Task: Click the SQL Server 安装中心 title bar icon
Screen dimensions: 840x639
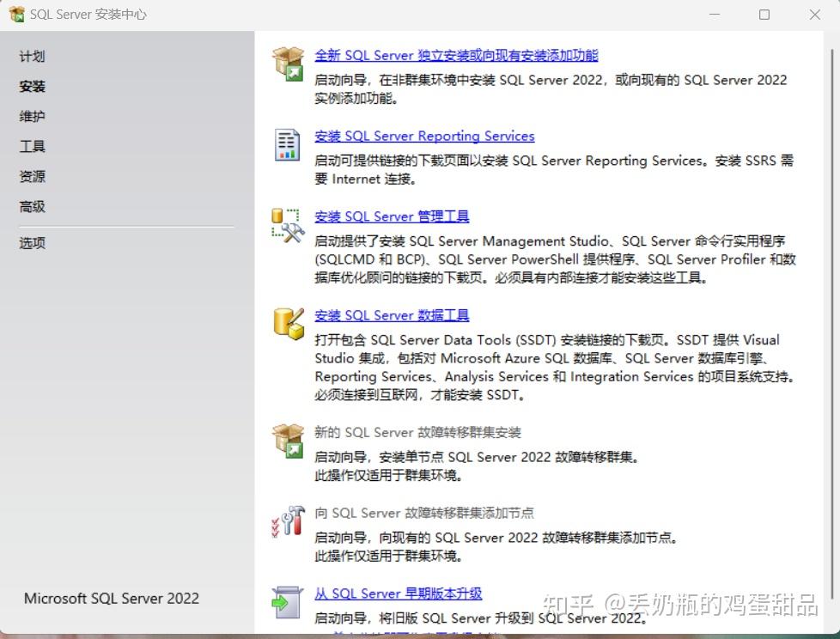Action: coord(16,15)
